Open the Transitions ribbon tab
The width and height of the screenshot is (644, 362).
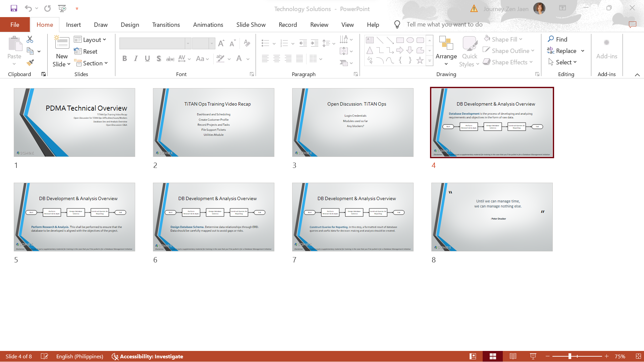[166, 25]
